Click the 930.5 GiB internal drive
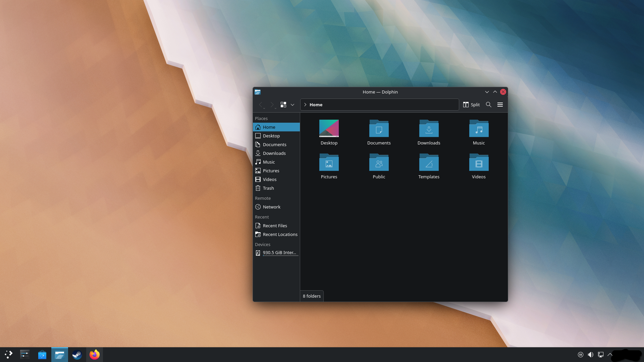The width and height of the screenshot is (644, 362). (279, 253)
